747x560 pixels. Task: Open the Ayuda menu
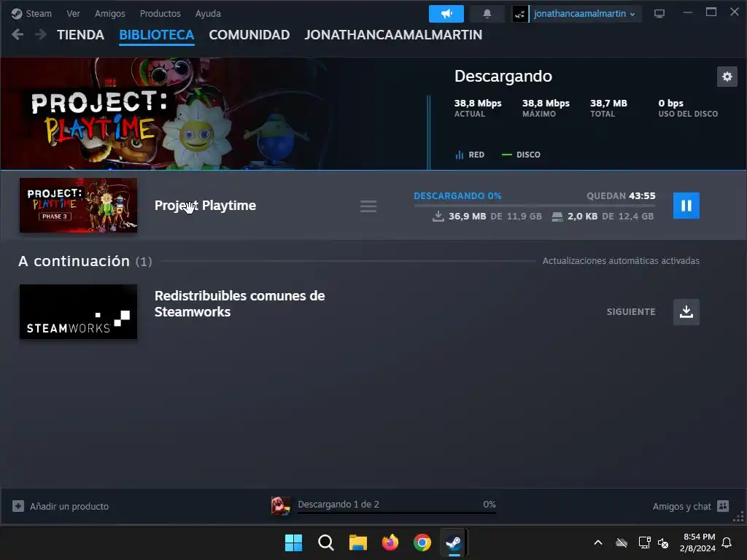coord(208,13)
